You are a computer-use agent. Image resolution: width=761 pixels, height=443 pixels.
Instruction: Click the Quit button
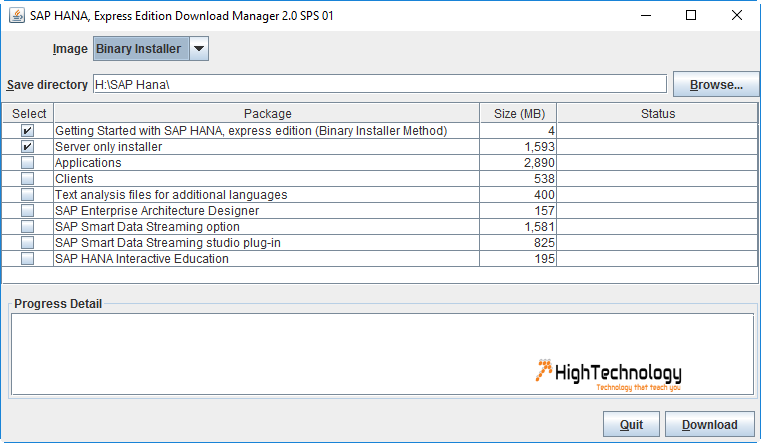pyautogui.click(x=631, y=425)
